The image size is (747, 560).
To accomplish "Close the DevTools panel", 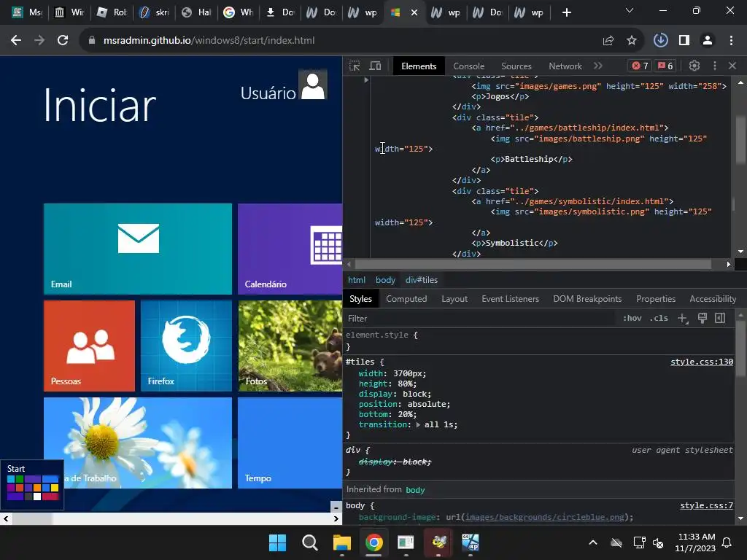I will [732, 66].
